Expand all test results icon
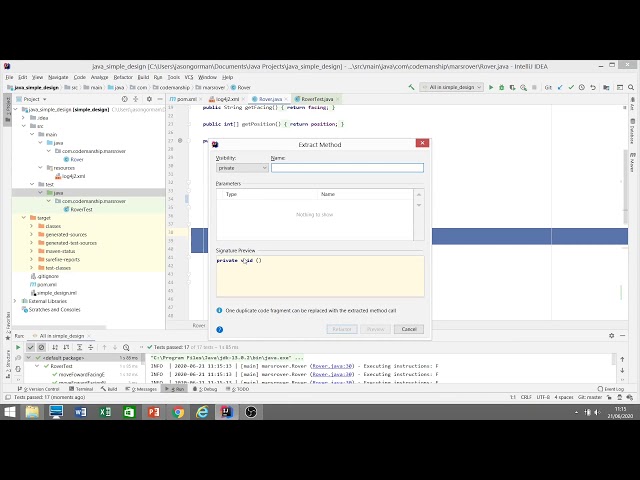The height and width of the screenshot is (480, 640). [x=80, y=347]
